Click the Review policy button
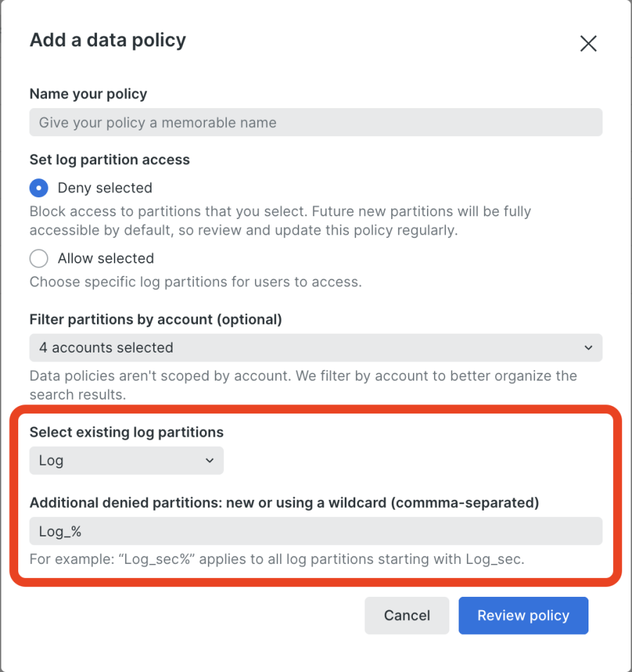The image size is (632, 672). (x=523, y=616)
